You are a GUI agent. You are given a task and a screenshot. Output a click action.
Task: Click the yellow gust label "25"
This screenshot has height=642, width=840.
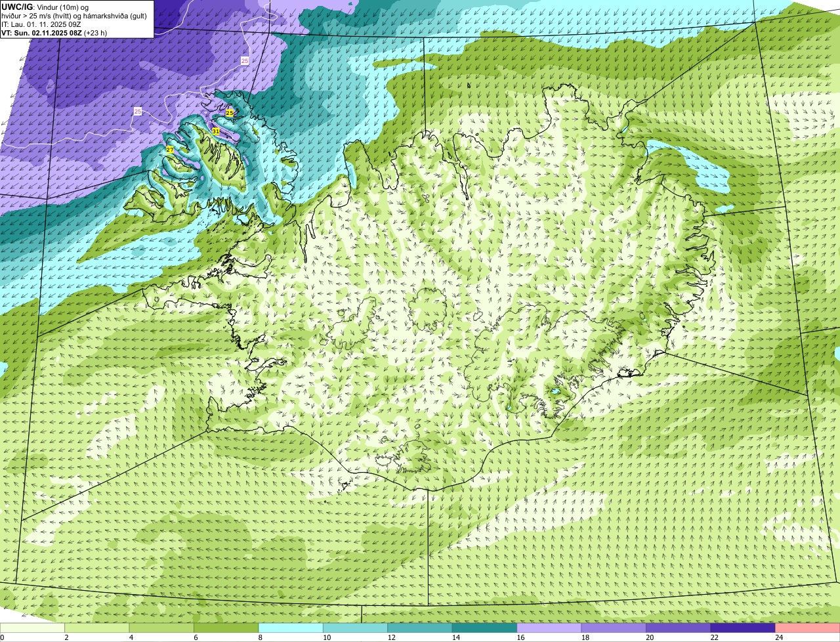229,113
